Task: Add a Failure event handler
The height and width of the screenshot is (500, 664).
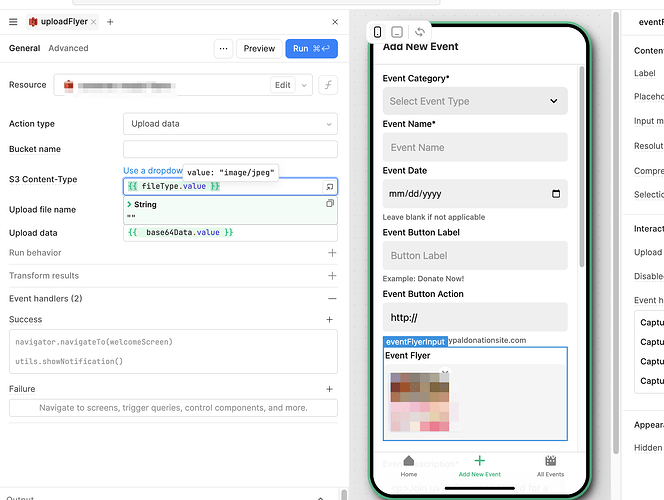Action: (329, 389)
